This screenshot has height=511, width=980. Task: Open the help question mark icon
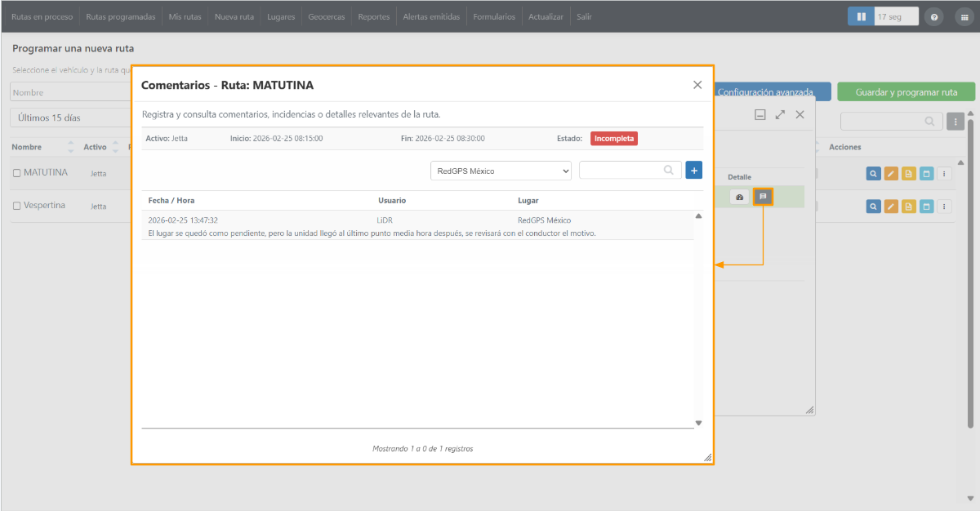(x=934, y=17)
